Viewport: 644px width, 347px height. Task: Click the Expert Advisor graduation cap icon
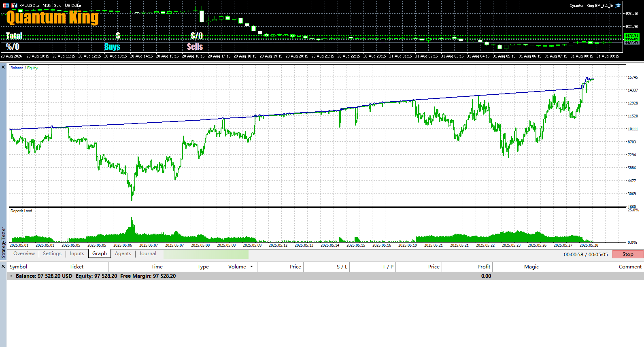pyautogui.click(x=618, y=5)
